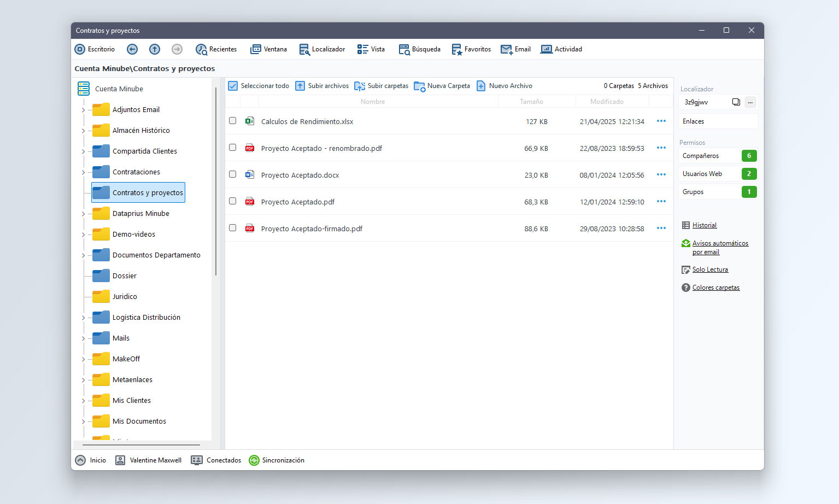
Task: Open Colores carpetas link
Action: click(x=716, y=288)
